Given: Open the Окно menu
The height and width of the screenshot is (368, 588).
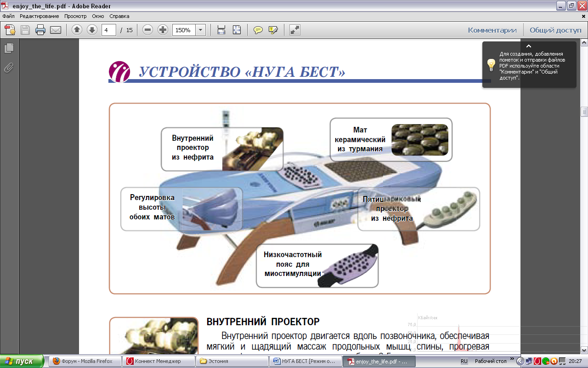Looking at the screenshot, I should pos(98,16).
